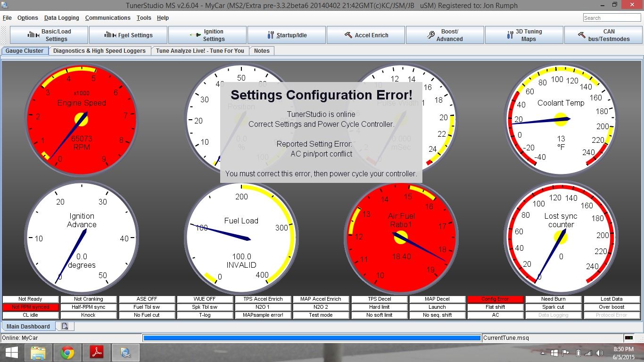Viewport: 644px width, 362px height.
Task: Open the Help menu
Action: click(x=163, y=18)
